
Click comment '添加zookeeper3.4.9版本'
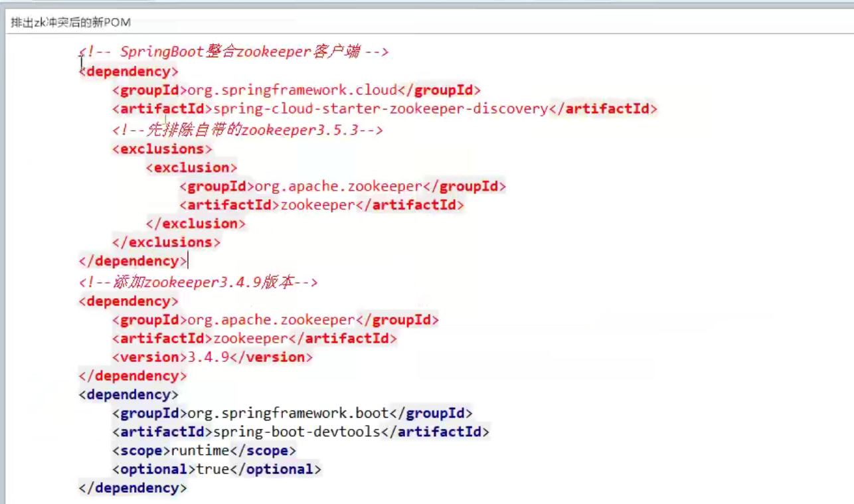pyautogui.click(x=199, y=283)
